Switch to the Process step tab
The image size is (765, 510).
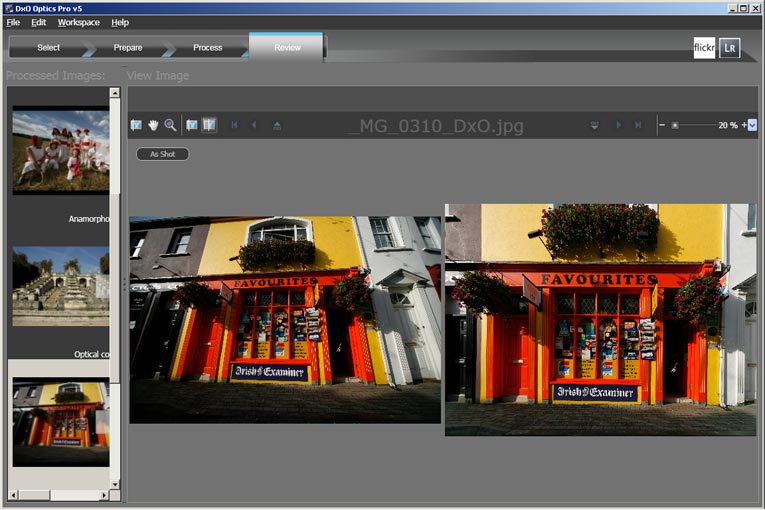pos(208,48)
